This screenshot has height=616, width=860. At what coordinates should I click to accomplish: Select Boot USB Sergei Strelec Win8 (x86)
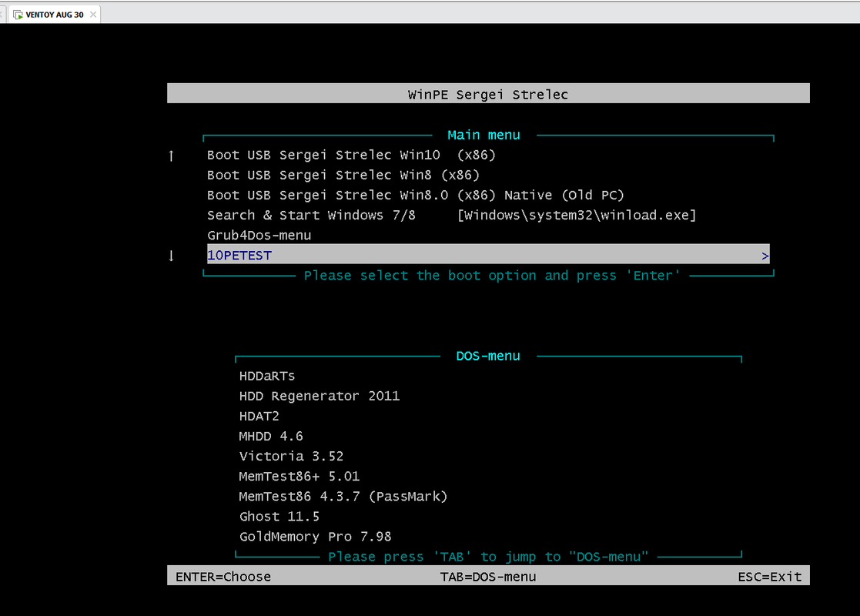tap(343, 175)
